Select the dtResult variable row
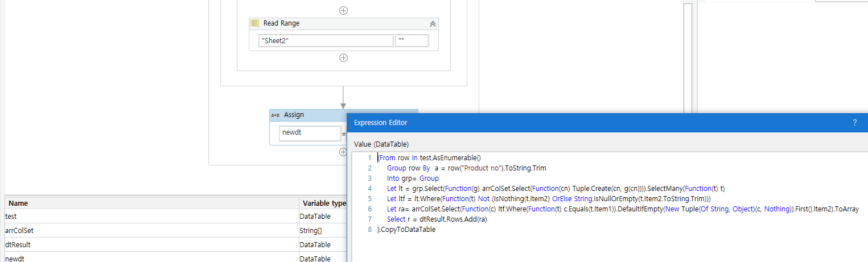The width and height of the screenshot is (868, 262). click(x=175, y=245)
